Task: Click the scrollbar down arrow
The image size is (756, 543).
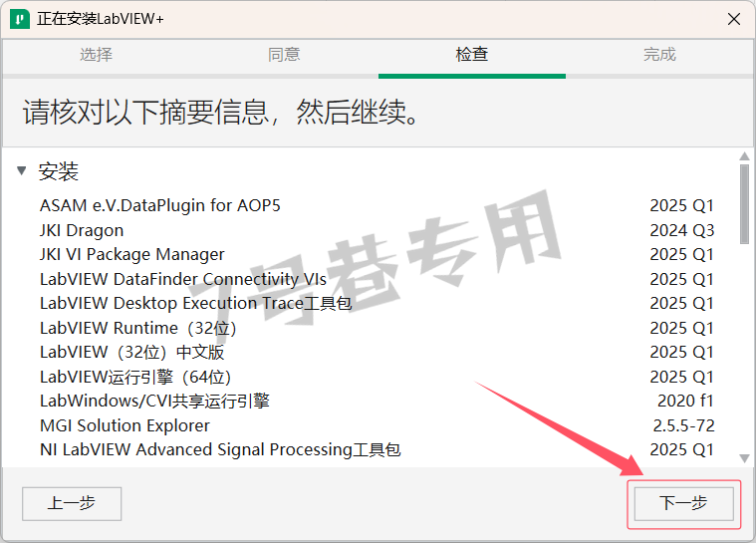Action: click(x=744, y=458)
